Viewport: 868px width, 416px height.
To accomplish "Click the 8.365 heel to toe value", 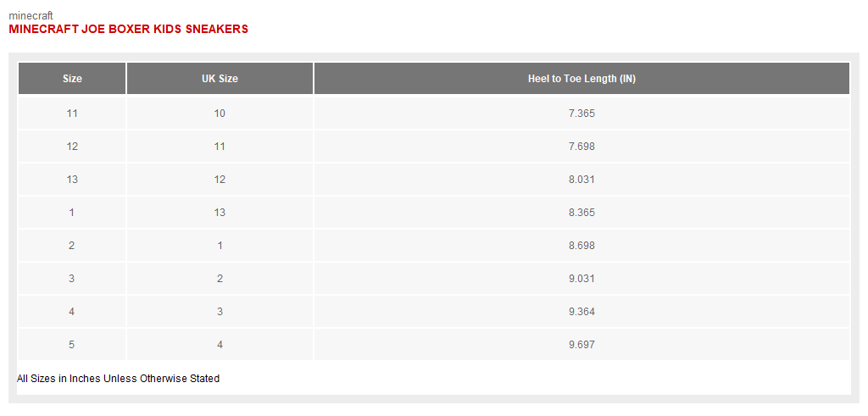I will (581, 213).
